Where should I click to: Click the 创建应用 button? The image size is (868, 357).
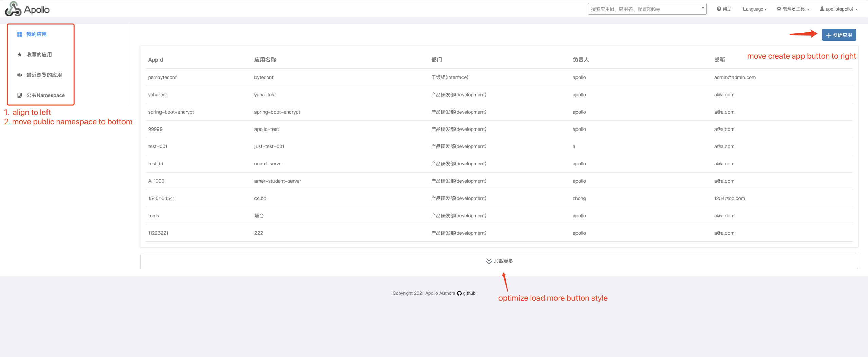click(x=839, y=35)
